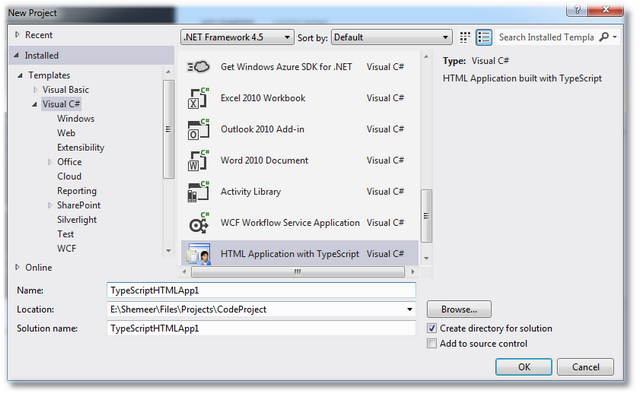Viewport: 640px width, 397px height.
Task: Click template list scroll down arrow
Action: 426,258
